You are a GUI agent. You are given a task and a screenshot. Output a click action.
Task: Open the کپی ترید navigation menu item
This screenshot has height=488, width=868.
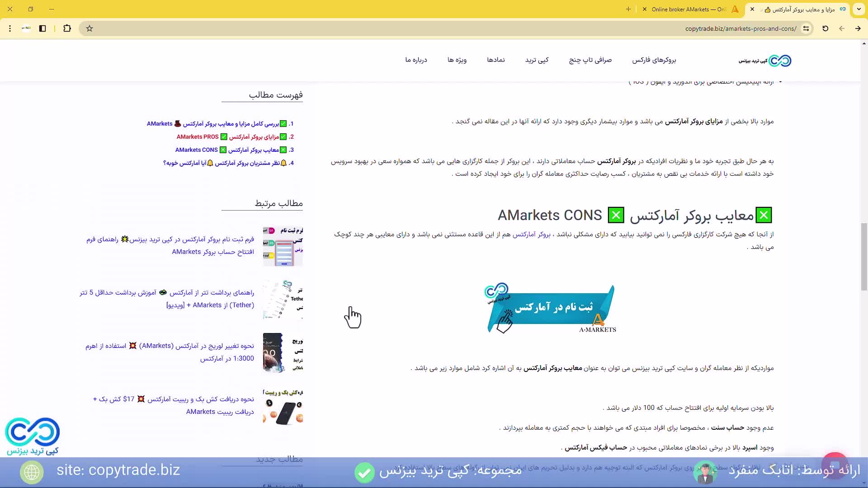pos(537,60)
